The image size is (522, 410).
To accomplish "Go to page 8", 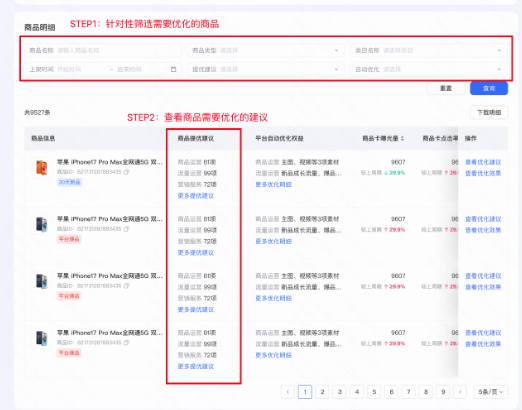I will (426, 392).
